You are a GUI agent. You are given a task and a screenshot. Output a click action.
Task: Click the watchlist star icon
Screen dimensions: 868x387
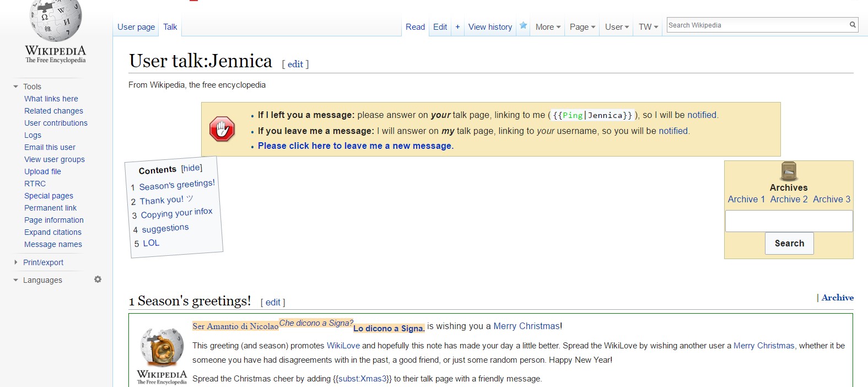pos(524,25)
